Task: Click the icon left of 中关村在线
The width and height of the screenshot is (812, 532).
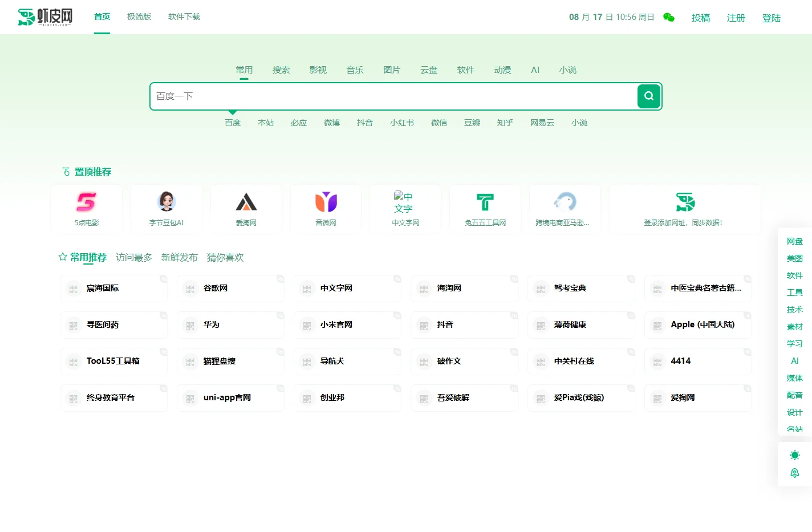Action: (541, 362)
